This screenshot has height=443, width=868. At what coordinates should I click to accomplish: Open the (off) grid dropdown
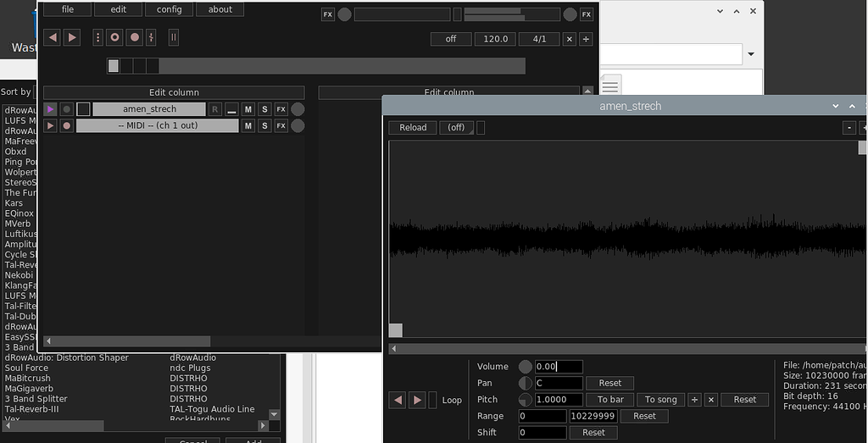tap(457, 128)
